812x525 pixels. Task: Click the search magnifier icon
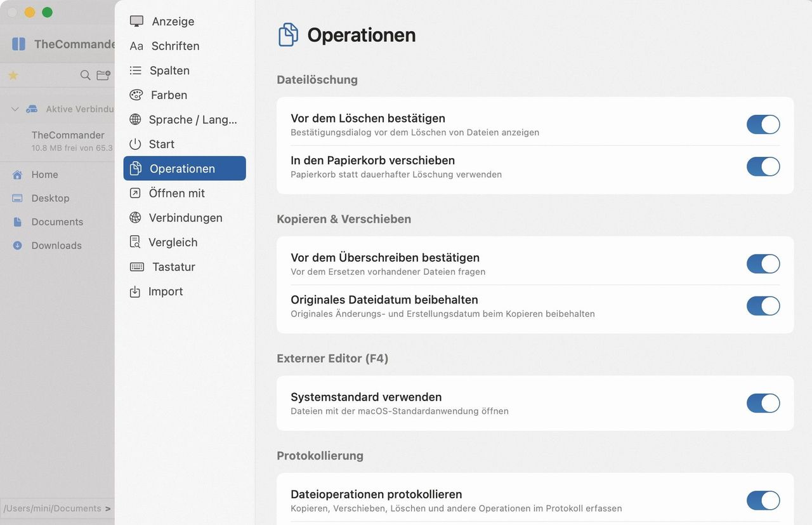(85, 76)
